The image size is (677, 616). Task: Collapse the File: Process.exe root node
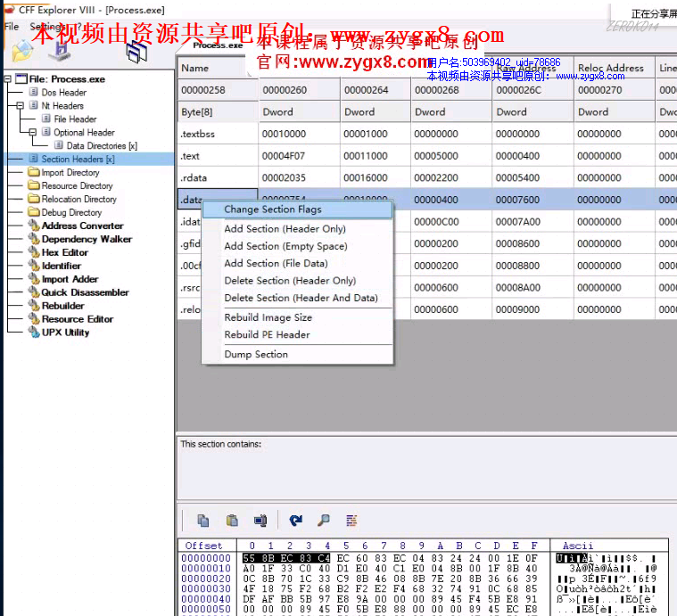point(7,79)
